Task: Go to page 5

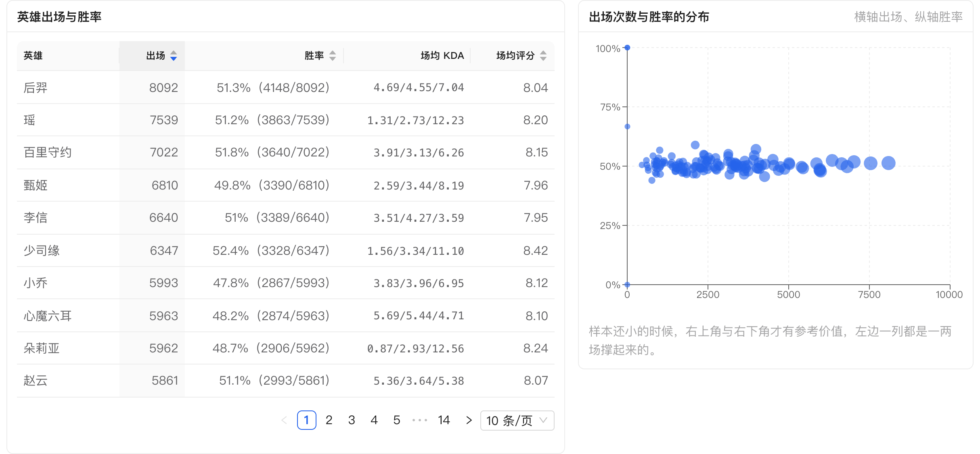Action: click(x=397, y=421)
